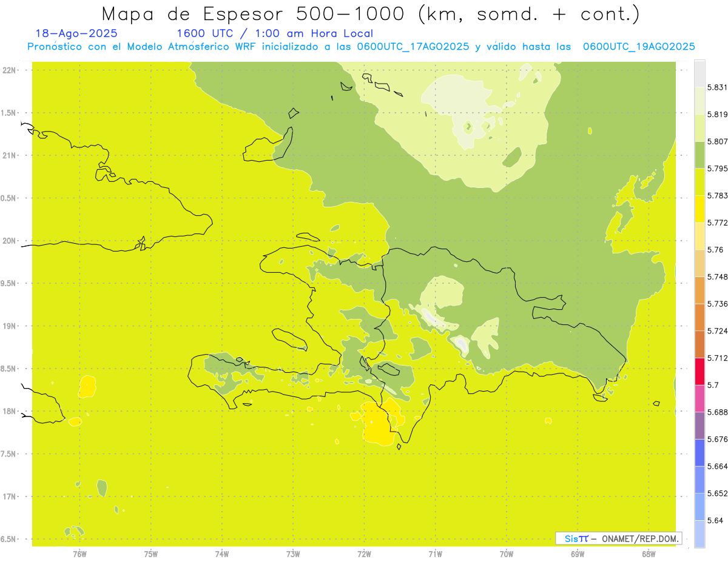Click the time text "1600 UTC / 1:00 am Hora Local"

275,33
